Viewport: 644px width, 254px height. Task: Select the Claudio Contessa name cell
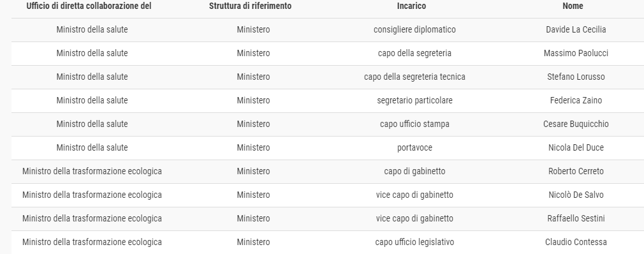(576, 242)
